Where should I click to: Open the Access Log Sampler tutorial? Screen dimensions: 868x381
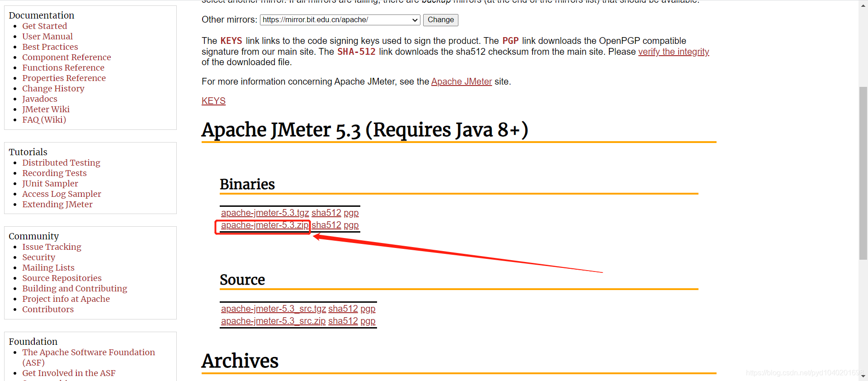(x=62, y=194)
